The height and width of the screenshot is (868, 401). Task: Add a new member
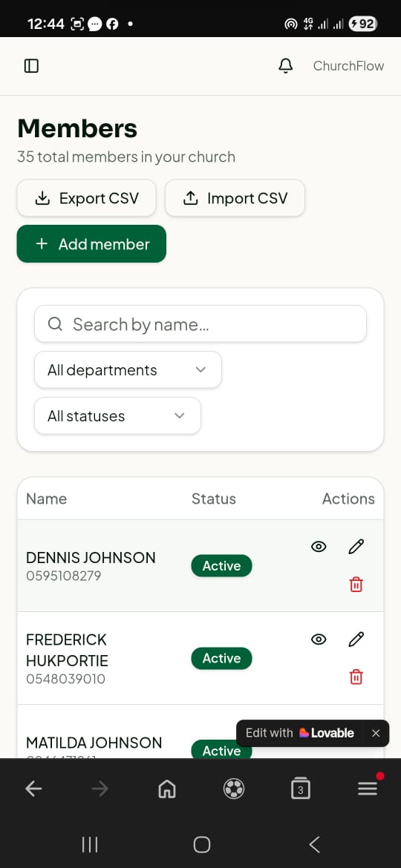point(91,244)
